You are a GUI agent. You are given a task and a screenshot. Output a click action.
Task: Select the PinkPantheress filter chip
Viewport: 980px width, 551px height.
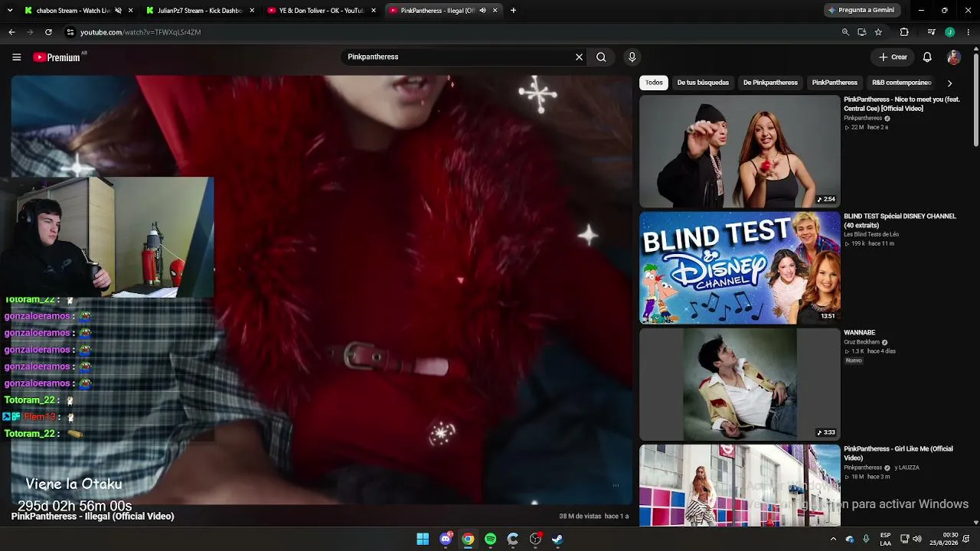[835, 83]
